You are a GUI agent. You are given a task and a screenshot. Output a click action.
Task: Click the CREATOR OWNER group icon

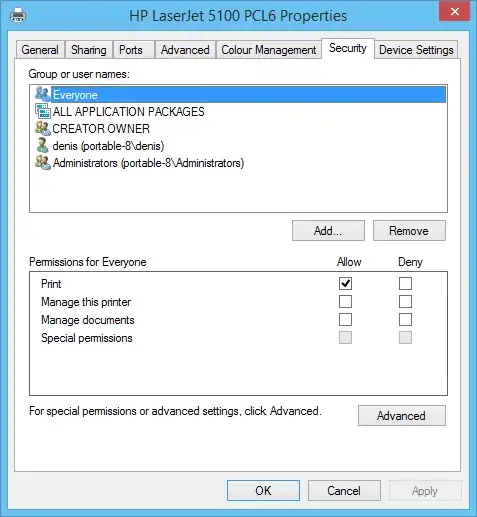coord(43,128)
